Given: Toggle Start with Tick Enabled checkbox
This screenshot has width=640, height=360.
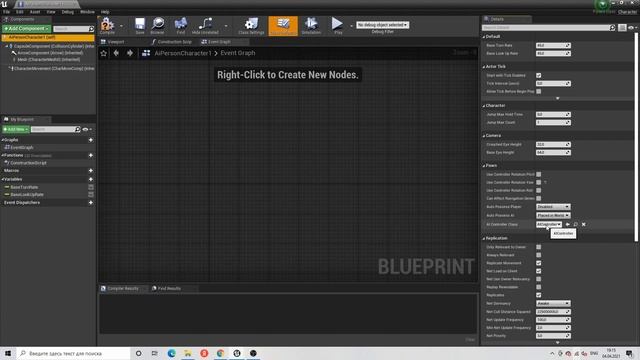Looking at the screenshot, I should 539,76.
